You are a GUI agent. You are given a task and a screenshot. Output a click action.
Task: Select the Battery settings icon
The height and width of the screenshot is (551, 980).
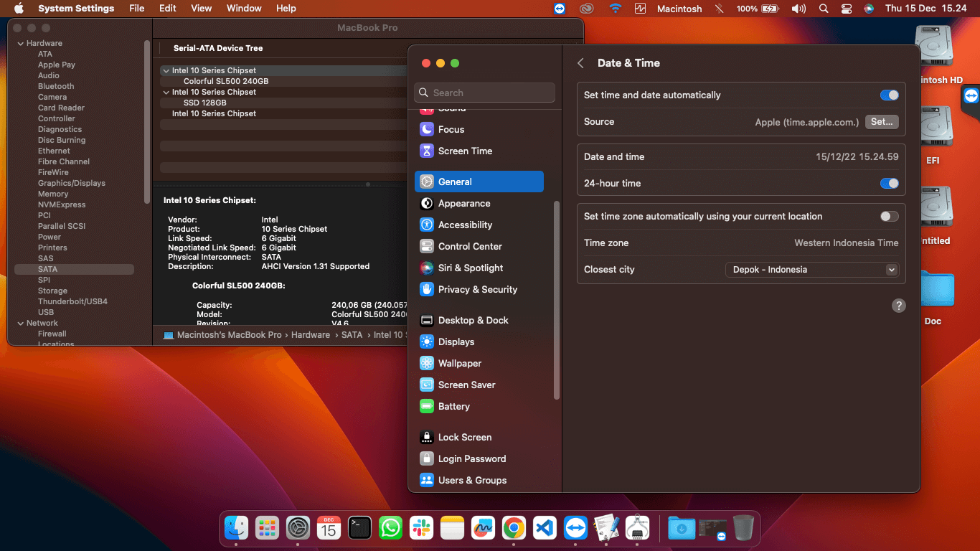click(x=427, y=406)
